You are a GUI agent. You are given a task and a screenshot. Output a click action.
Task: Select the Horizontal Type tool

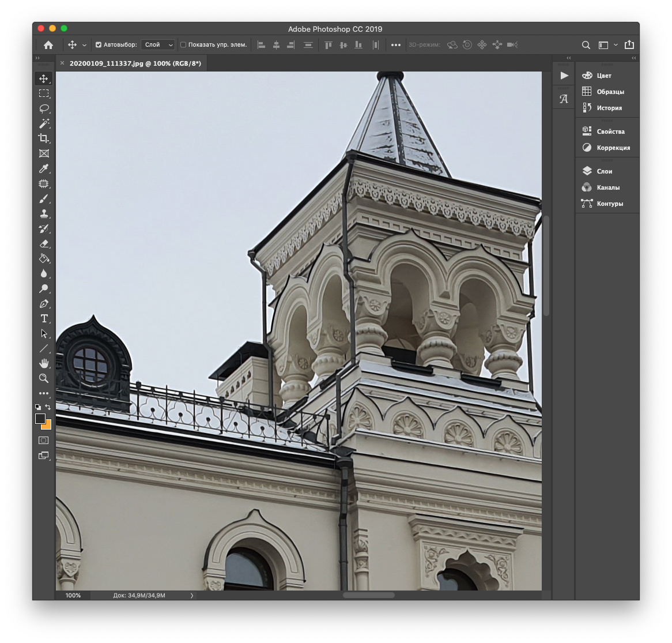[44, 319]
